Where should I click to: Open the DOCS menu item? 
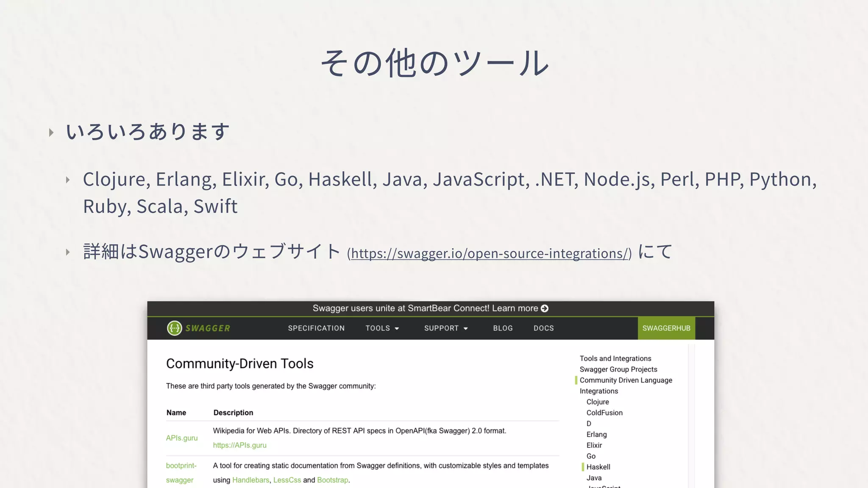tap(543, 328)
